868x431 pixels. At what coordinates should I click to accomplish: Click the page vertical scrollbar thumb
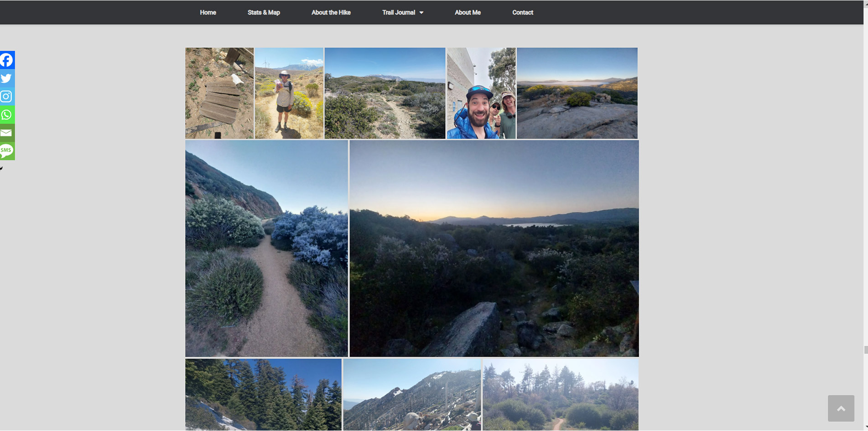[865, 350]
